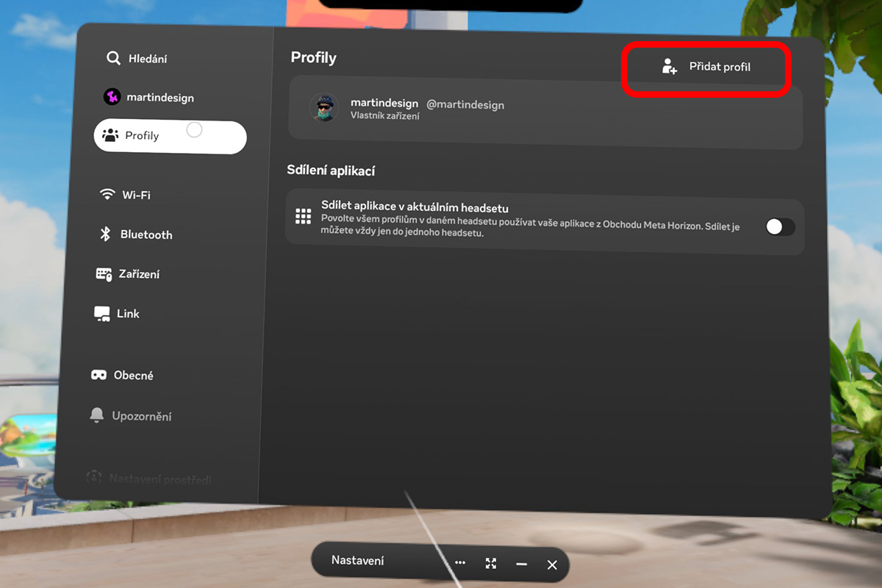Open the Link computer icon
The height and width of the screenshot is (588, 882).
(x=102, y=314)
